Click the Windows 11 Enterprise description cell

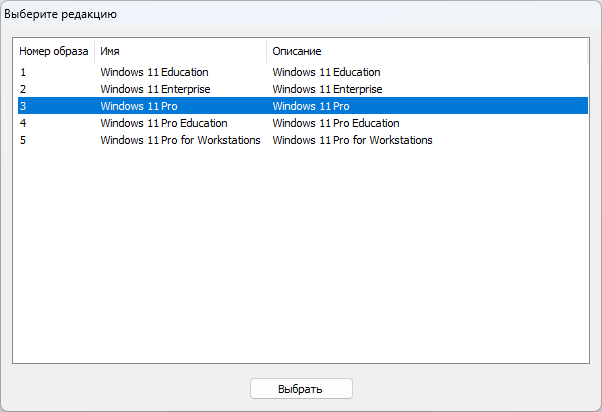[x=327, y=89]
